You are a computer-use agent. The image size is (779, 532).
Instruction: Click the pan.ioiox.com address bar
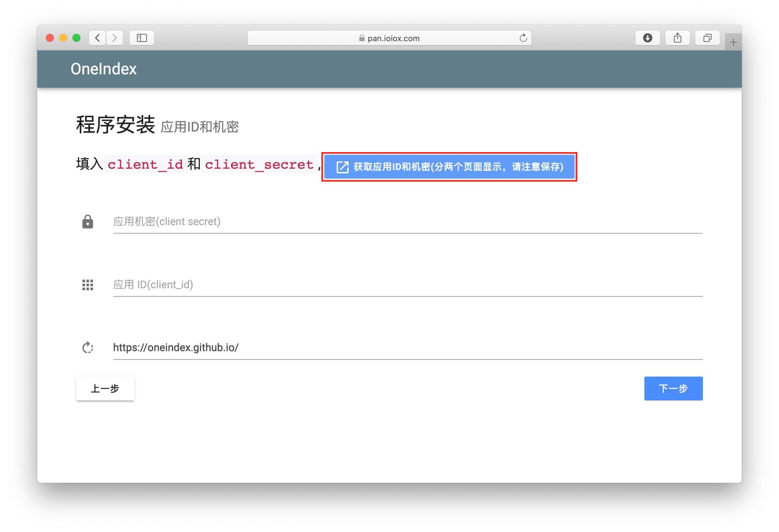(389, 38)
